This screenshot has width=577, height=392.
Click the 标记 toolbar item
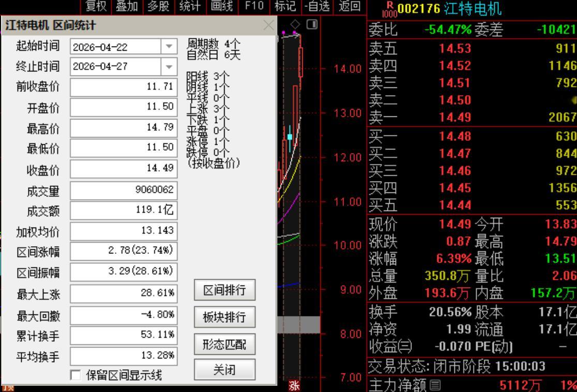coord(285,6)
